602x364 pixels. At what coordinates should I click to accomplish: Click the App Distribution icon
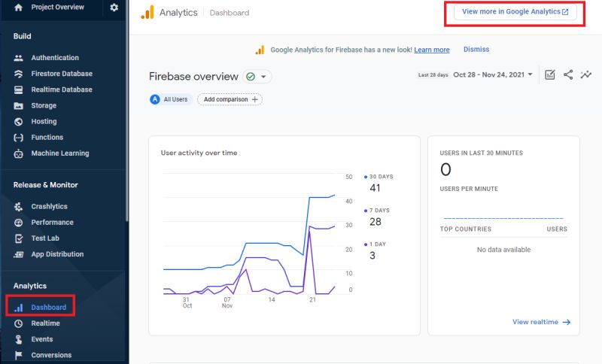point(18,254)
